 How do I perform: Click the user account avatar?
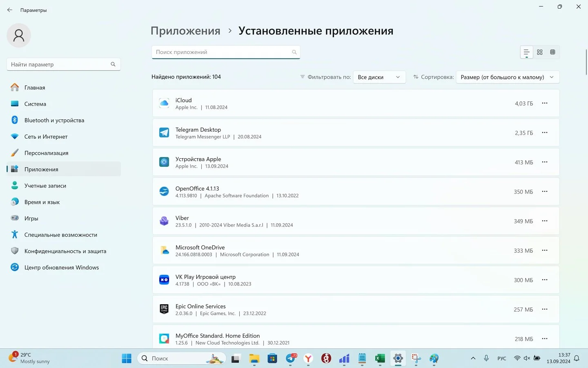(19, 36)
